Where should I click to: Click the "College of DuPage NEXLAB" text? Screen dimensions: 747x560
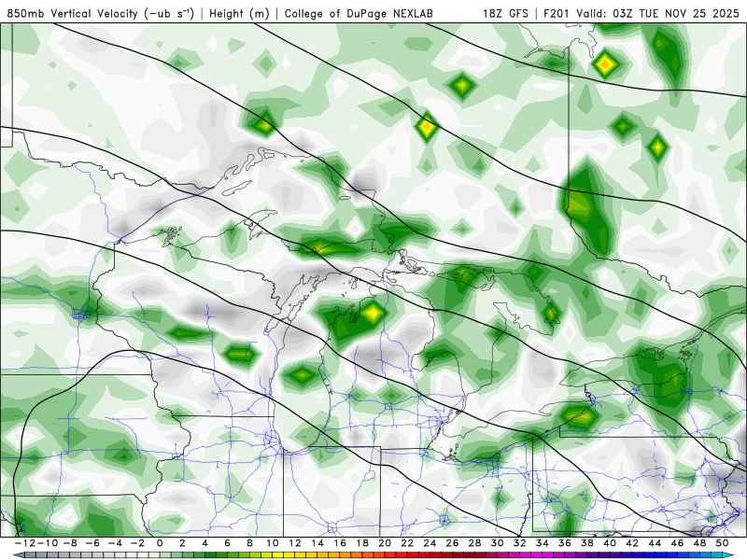pyautogui.click(x=359, y=13)
